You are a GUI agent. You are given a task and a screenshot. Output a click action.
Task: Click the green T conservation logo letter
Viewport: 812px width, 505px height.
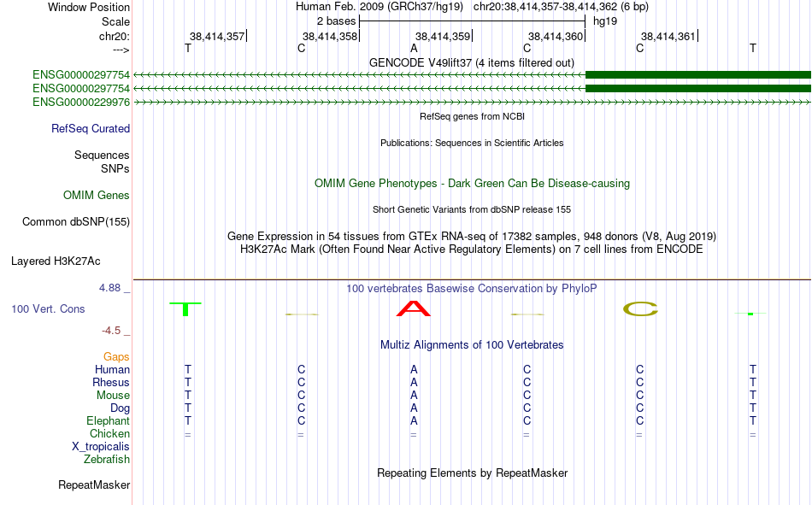185,308
